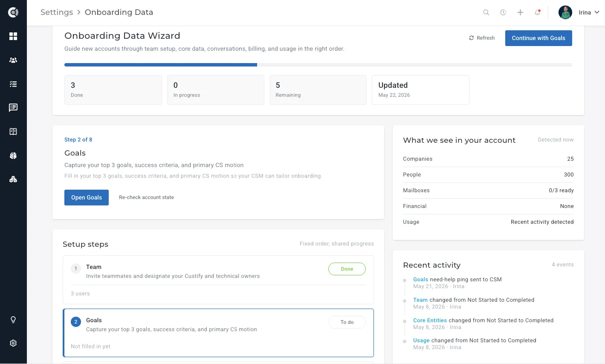Viewport: 605px width, 364px height.
Task: Click the lightbulb ideas icon in sidebar
Action: 13,320
